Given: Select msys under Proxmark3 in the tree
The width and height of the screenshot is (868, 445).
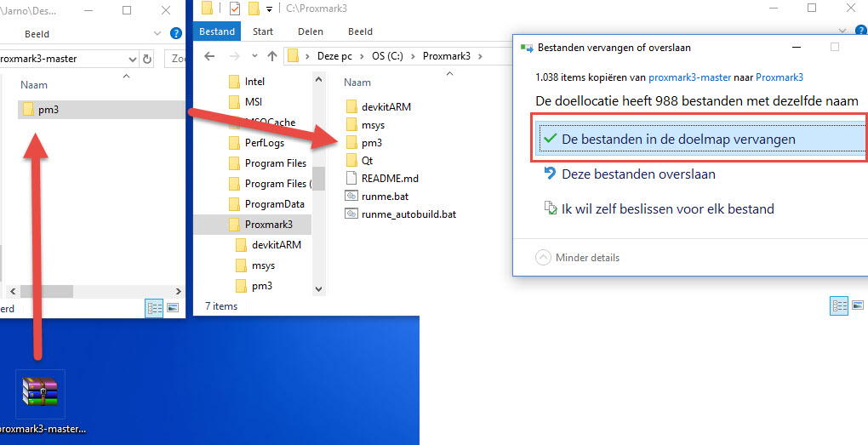Looking at the screenshot, I should [x=255, y=265].
